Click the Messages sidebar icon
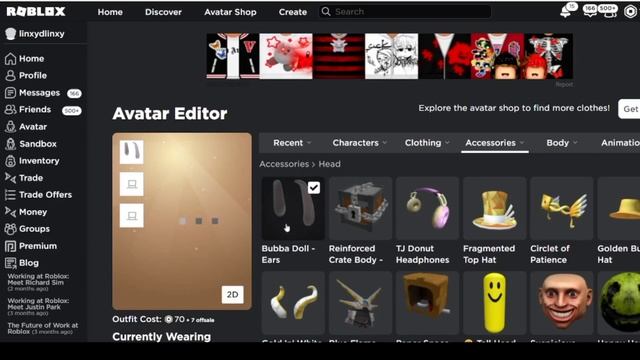Image resolution: width=640 pixels, height=360 pixels. (10, 93)
